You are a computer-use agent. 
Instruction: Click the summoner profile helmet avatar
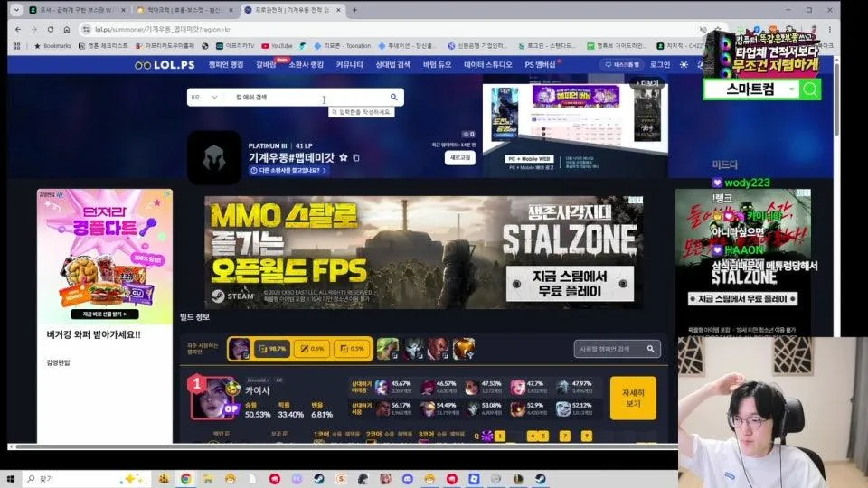point(214,157)
